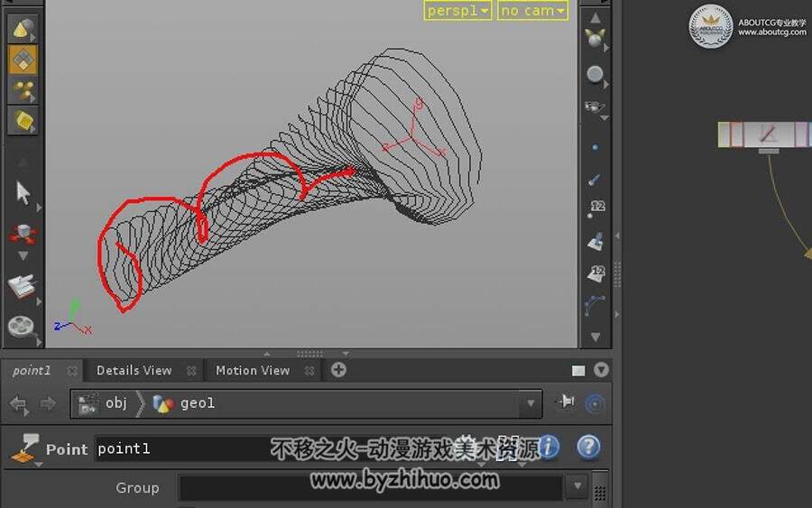Add a new pane tab with plus
Viewport: 812px width, 508px height.
338,370
